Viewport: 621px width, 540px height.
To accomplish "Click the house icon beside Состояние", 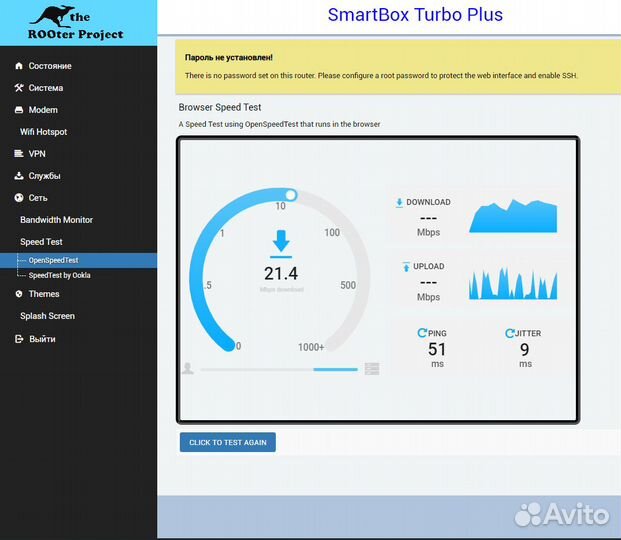I will point(19,66).
